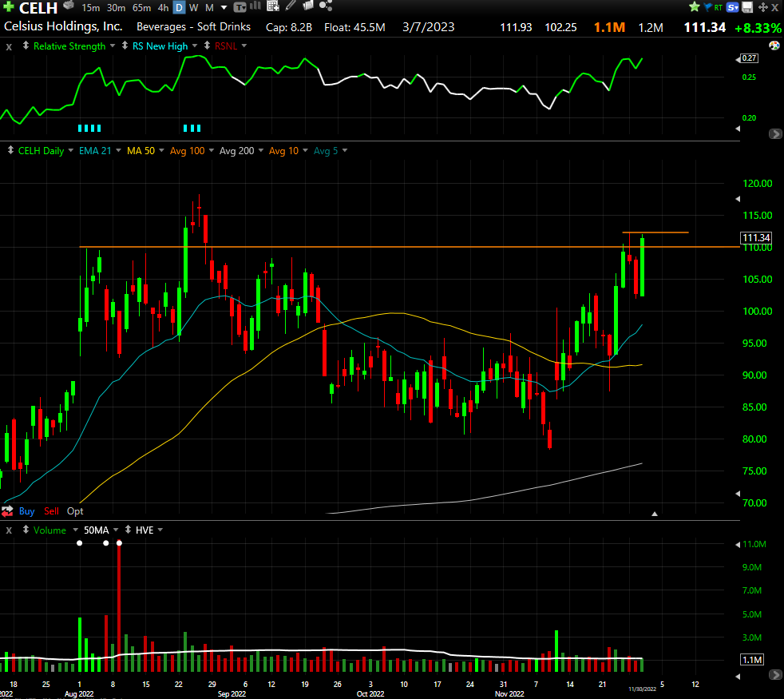Expand the EMA 21 dropdown

pos(118,150)
